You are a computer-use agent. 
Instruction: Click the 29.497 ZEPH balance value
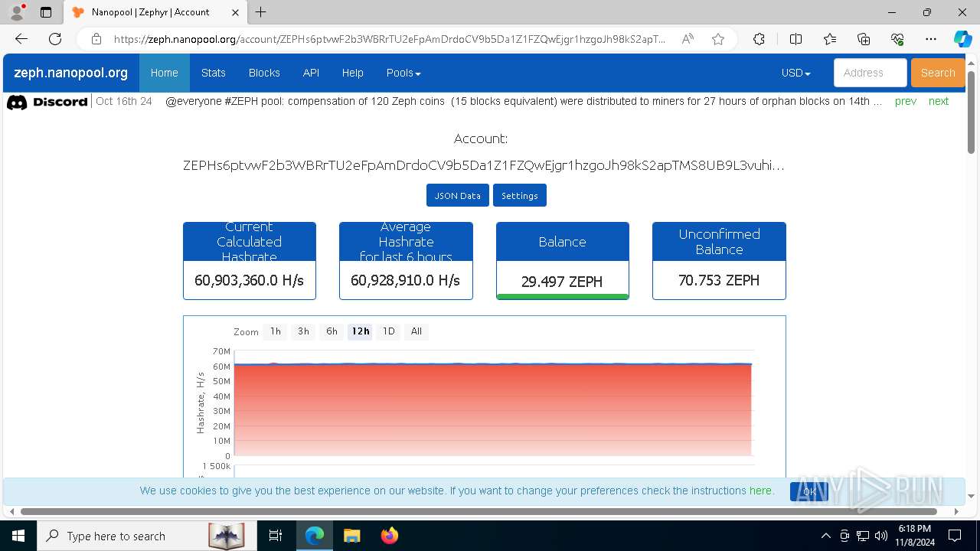(562, 282)
